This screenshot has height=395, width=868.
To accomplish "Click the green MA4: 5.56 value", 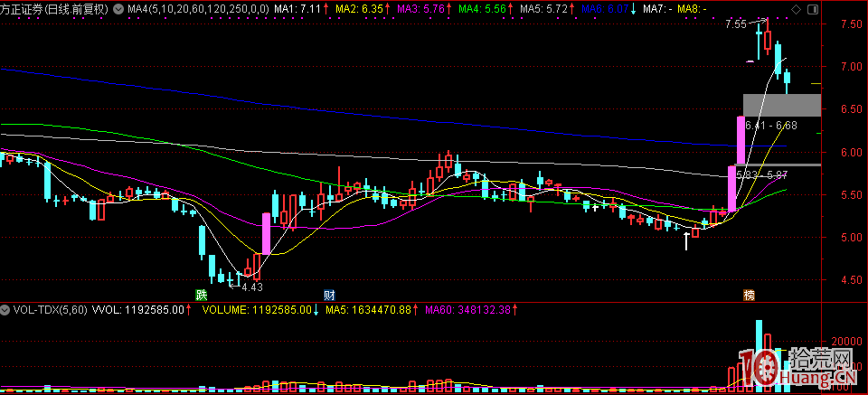I will coord(483,9).
